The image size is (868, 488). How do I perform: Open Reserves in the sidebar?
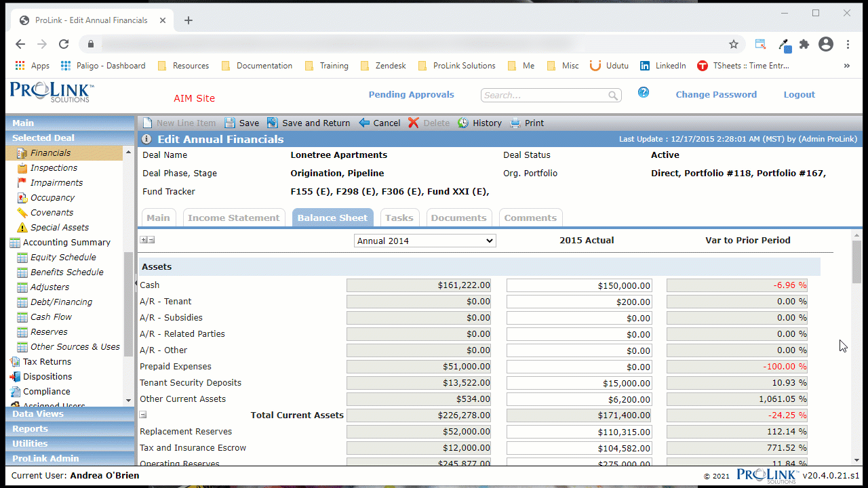coord(49,331)
